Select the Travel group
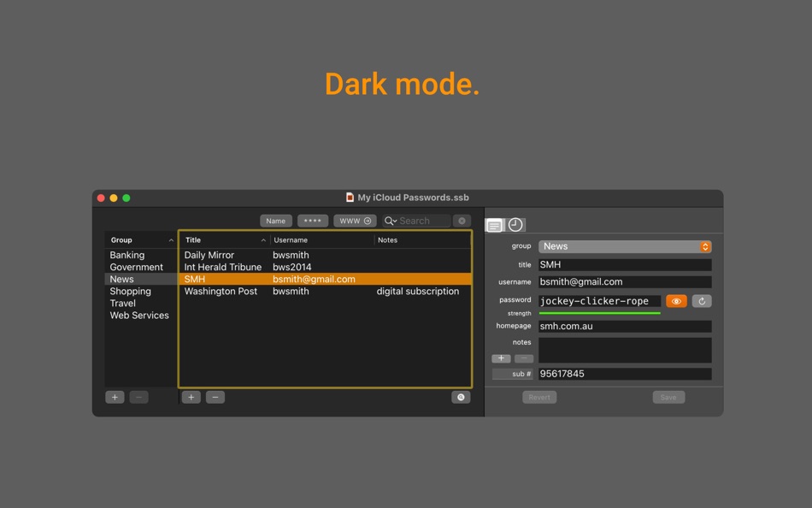 click(141, 304)
